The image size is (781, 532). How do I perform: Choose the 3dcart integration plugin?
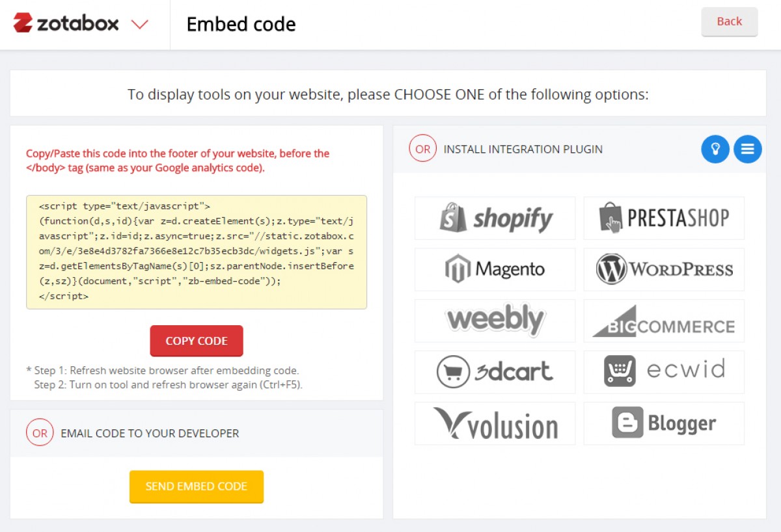click(x=495, y=372)
